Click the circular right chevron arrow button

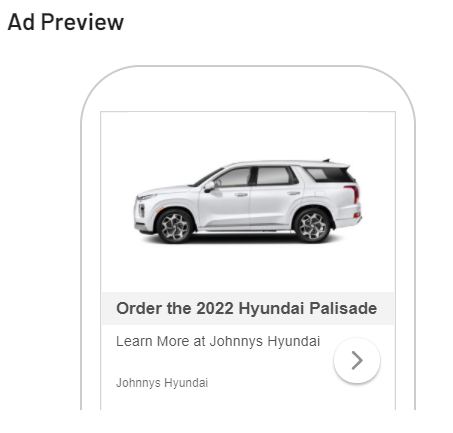tap(357, 360)
